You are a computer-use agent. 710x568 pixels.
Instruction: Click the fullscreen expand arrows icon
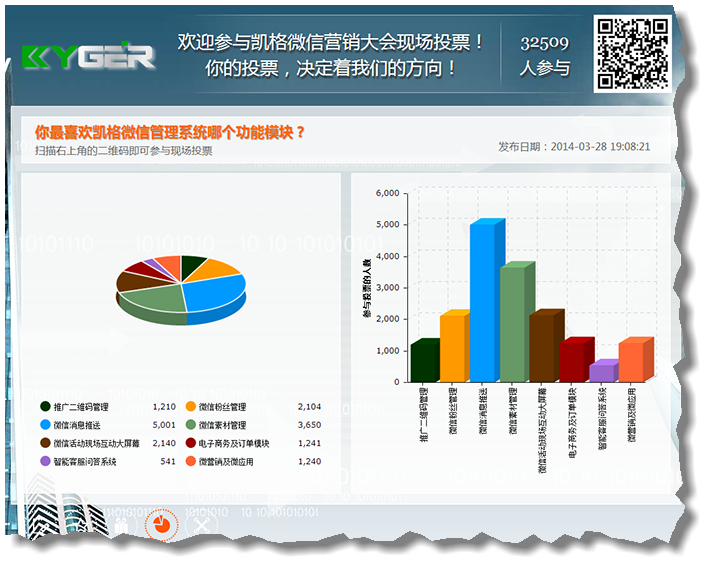201,525
